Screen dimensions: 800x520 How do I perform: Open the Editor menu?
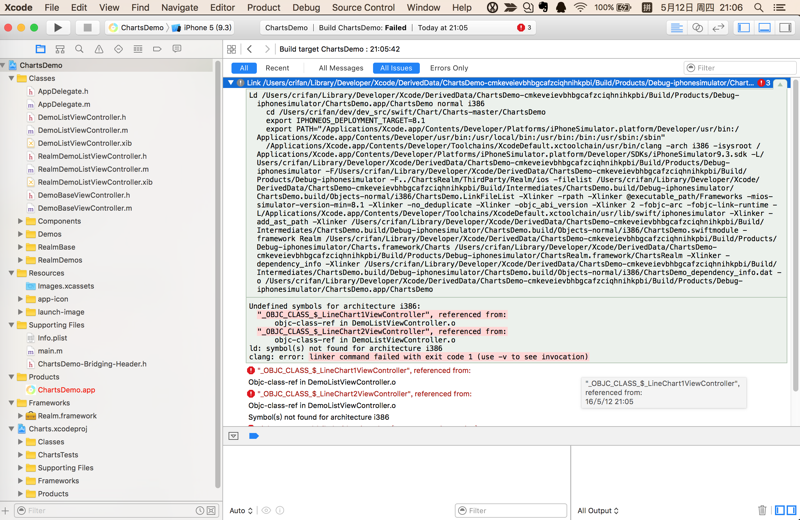[222, 8]
